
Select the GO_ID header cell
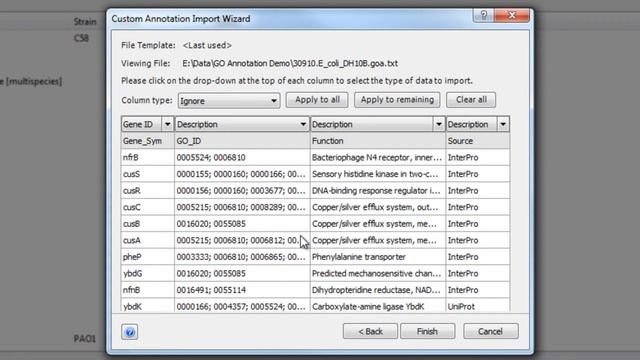(242, 141)
